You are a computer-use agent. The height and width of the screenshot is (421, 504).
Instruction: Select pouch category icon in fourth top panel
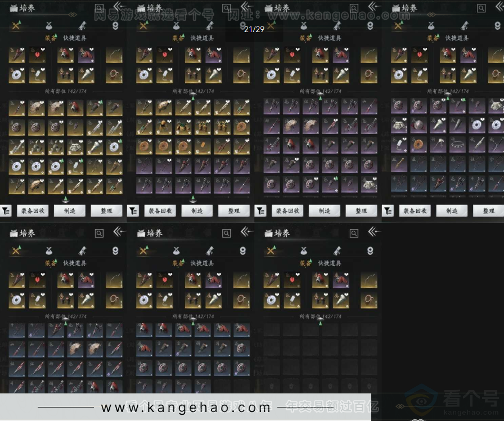coord(431,25)
